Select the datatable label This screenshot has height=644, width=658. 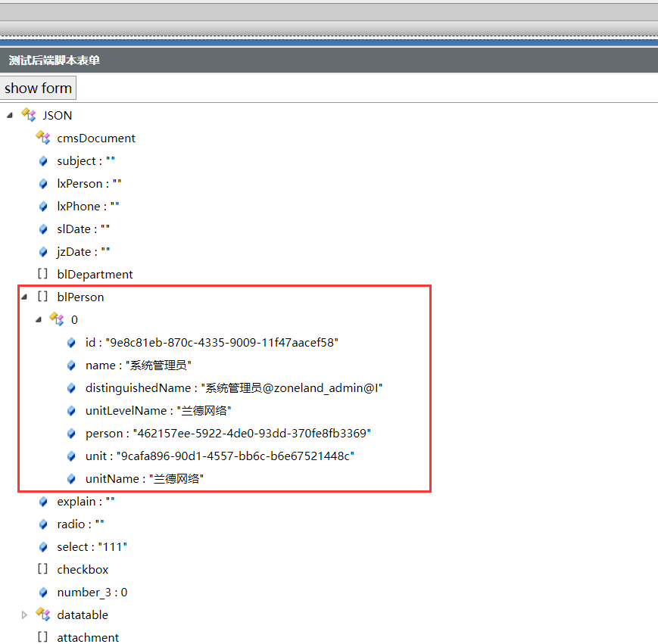[x=83, y=615]
